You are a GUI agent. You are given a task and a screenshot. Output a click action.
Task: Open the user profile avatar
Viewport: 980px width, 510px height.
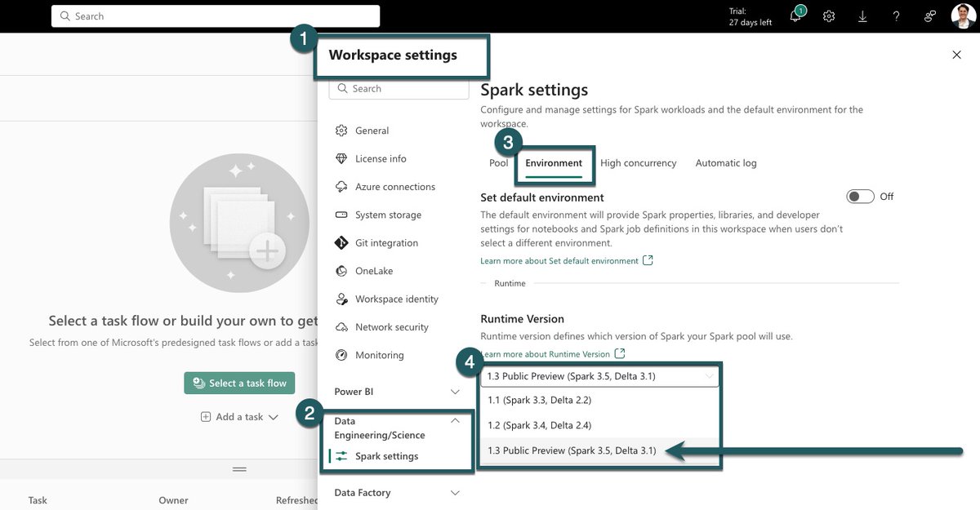[964, 16]
